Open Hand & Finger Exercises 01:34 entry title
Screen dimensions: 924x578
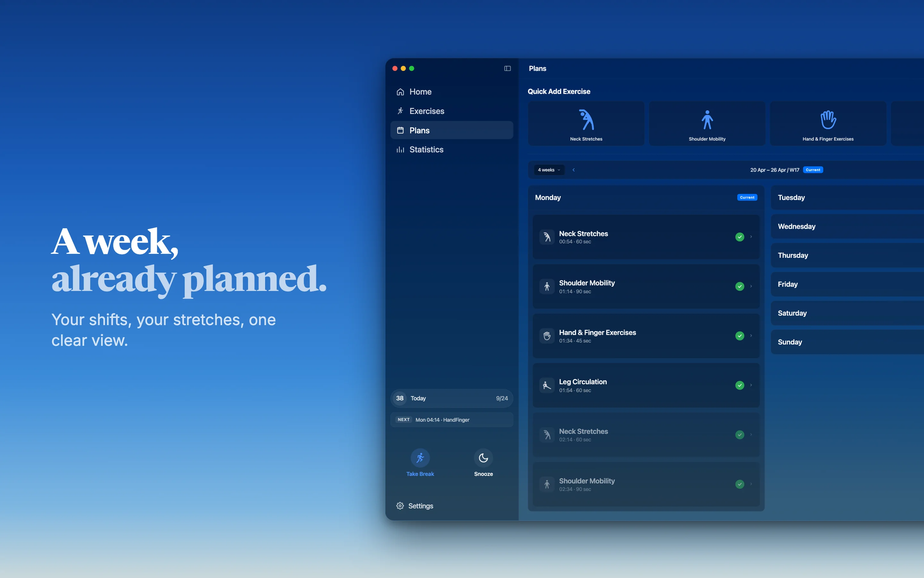tap(597, 332)
